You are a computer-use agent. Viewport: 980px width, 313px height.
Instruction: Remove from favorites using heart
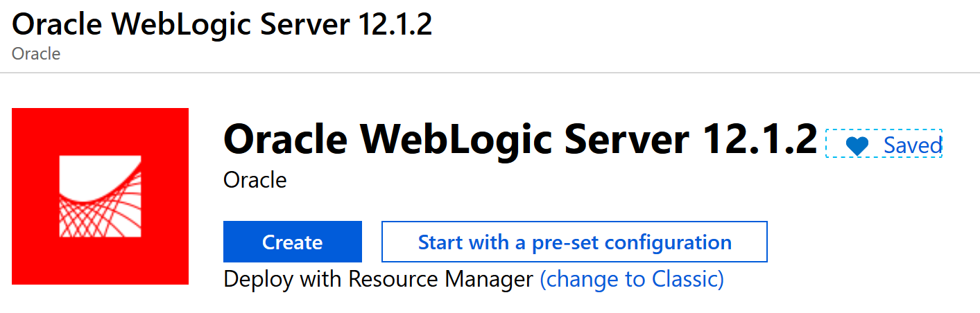pyautogui.click(x=857, y=145)
